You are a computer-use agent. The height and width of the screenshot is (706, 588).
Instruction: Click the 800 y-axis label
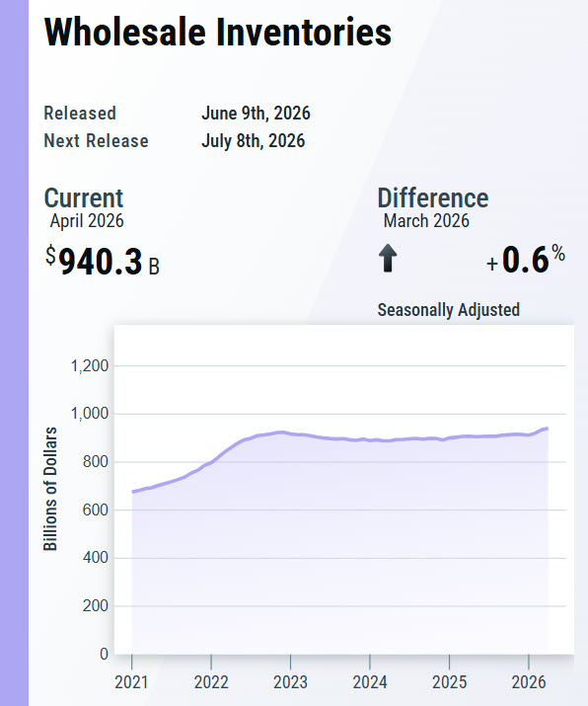click(96, 462)
